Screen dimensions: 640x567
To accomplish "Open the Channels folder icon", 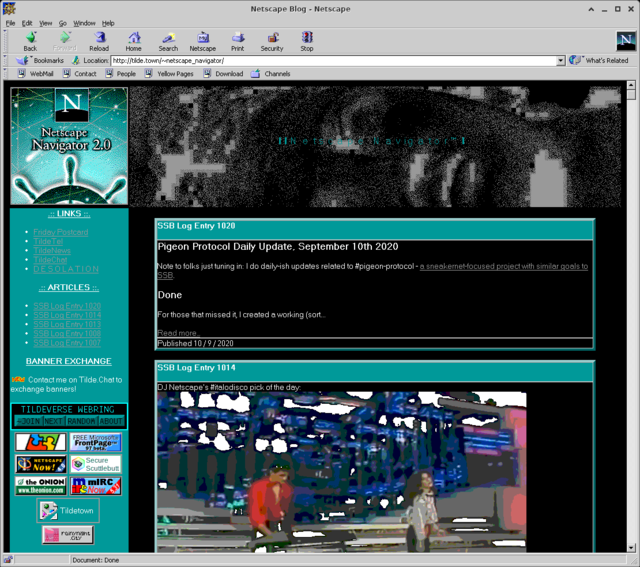I will (256, 73).
